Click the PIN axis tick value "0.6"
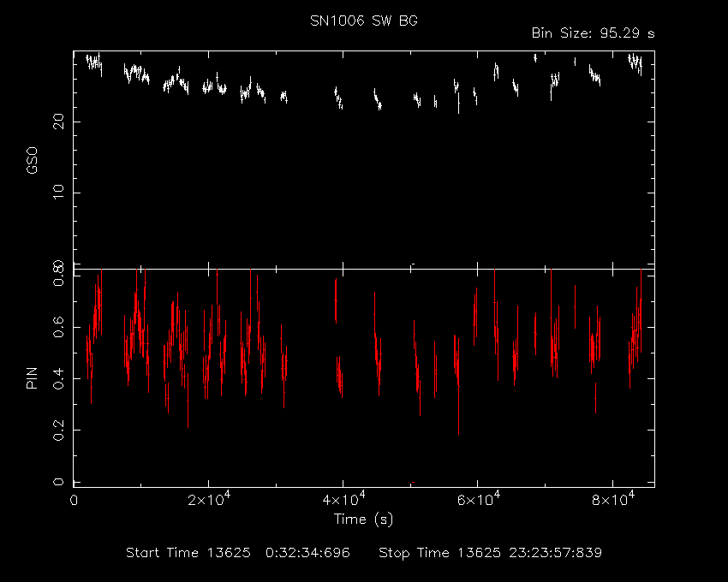The image size is (728, 582). [x=58, y=327]
